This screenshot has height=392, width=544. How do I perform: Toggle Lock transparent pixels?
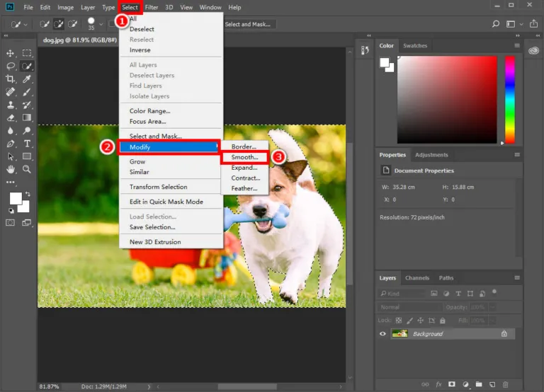click(399, 321)
